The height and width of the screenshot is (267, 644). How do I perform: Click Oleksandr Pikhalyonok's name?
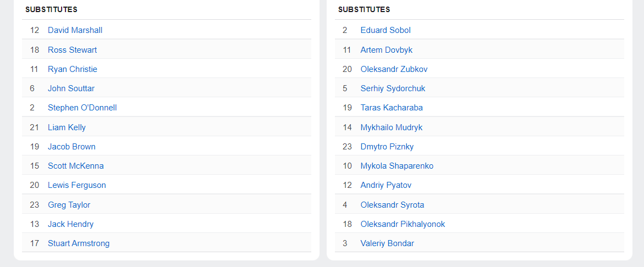click(x=403, y=224)
